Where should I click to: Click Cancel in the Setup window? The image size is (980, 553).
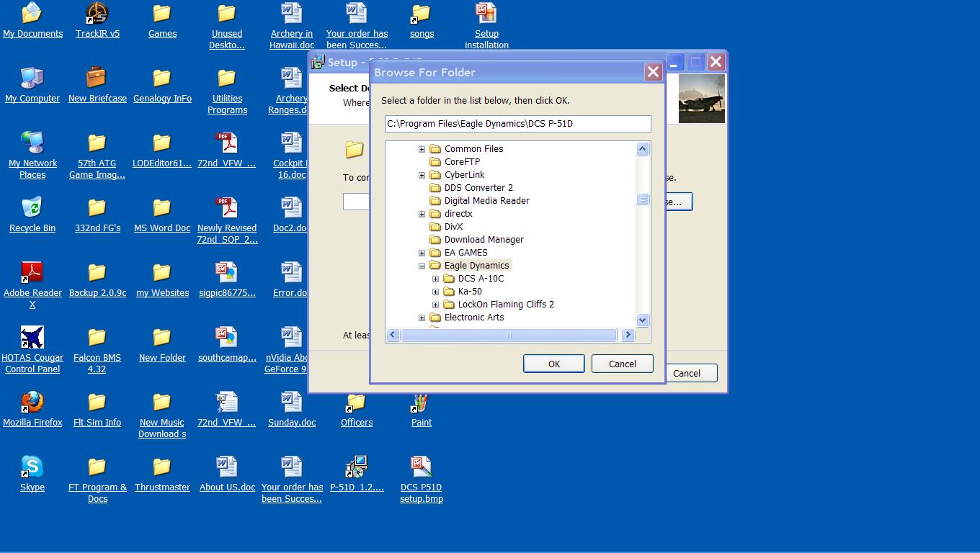[x=686, y=373]
